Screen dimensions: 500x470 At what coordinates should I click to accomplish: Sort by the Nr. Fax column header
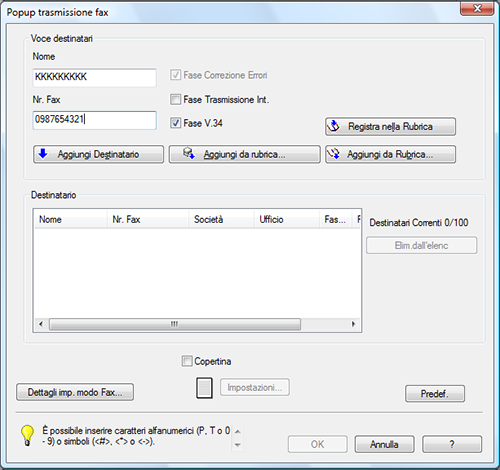pyautogui.click(x=148, y=219)
